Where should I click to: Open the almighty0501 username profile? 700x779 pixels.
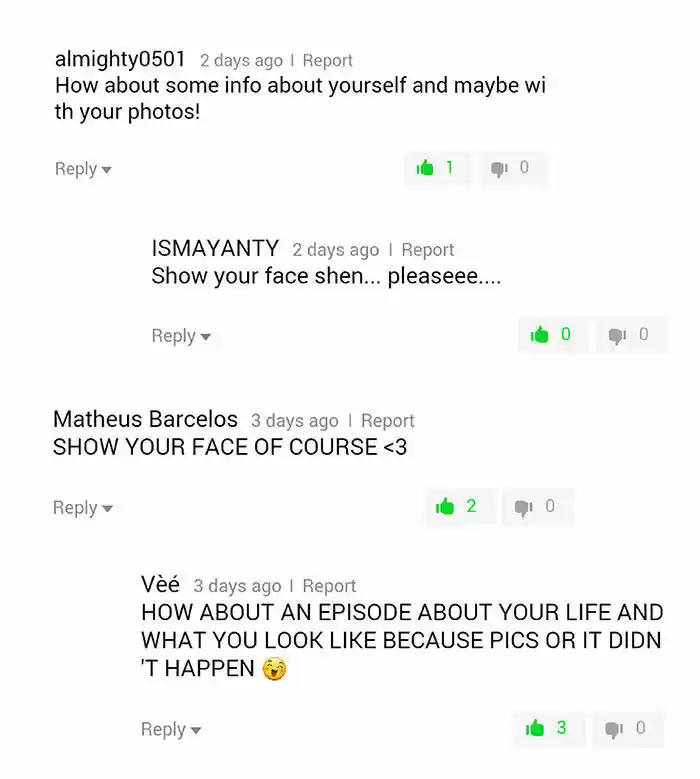coord(120,59)
